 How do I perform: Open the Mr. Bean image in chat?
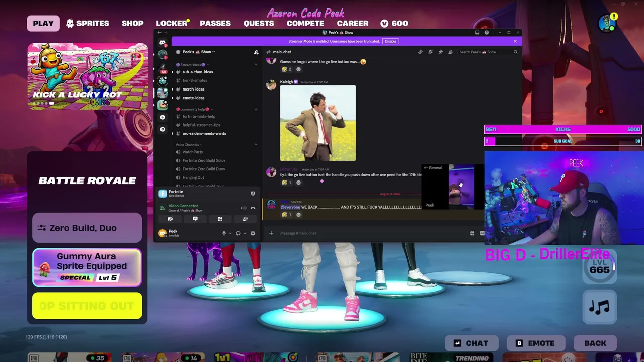318,123
